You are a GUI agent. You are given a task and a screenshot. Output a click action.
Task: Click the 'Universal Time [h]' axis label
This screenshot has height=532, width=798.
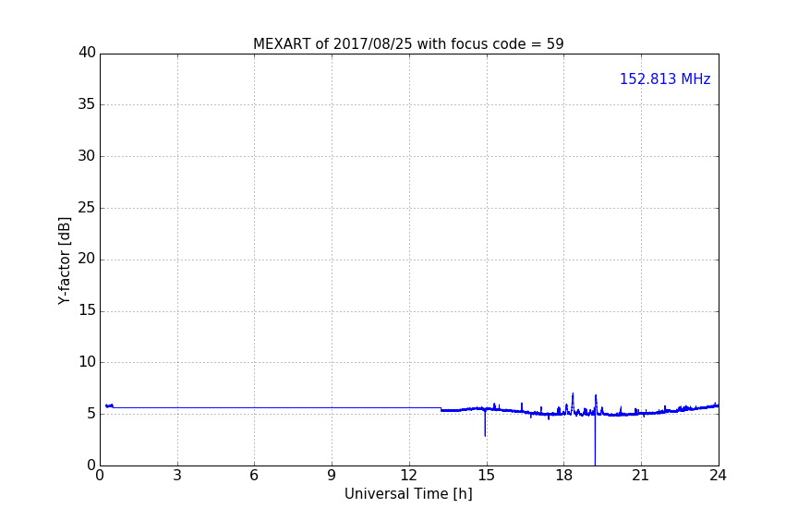[408, 494]
